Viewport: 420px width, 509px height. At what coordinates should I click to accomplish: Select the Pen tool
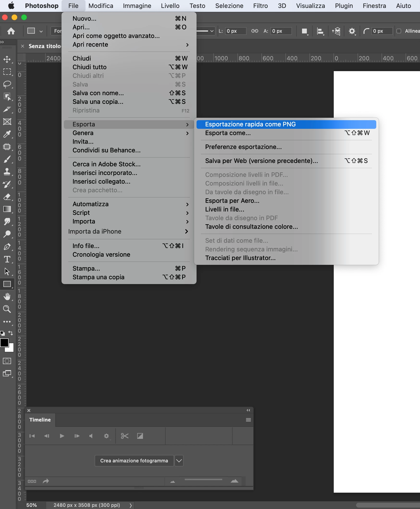(7, 247)
